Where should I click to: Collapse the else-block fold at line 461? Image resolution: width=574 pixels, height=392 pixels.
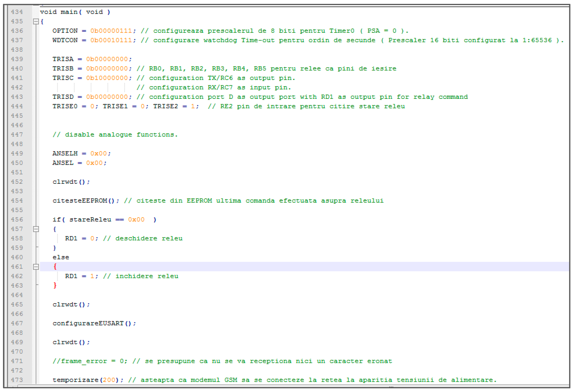[36, 267]
